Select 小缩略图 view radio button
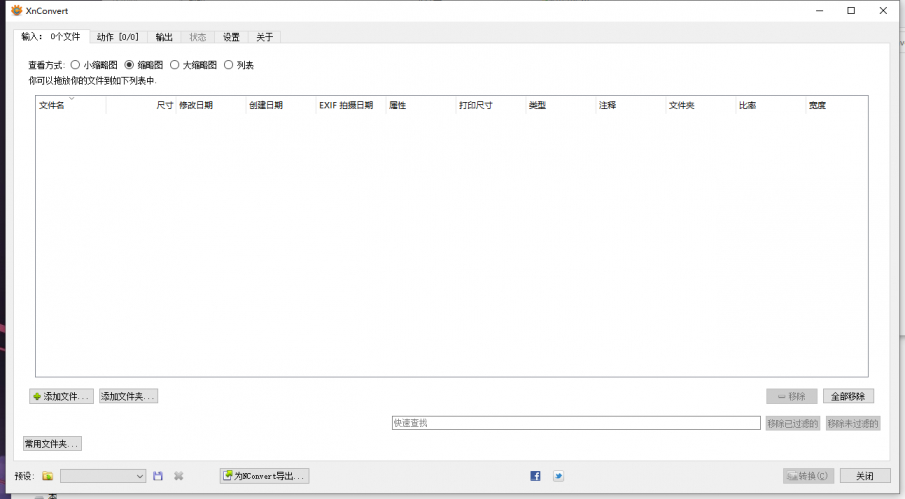The height and width of the screenshot is (499, 905). (x=75, y=65)
